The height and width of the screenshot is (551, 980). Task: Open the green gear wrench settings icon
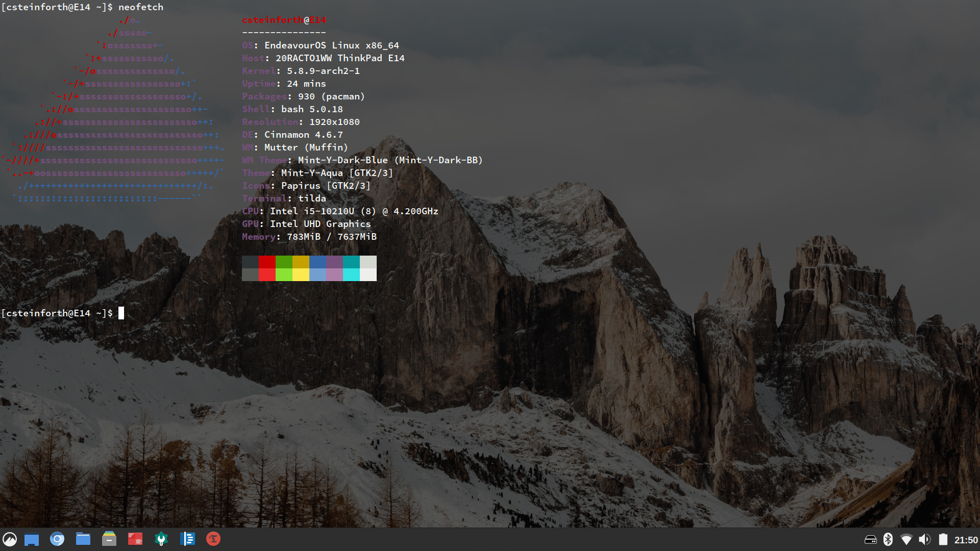tap(161, 539)
